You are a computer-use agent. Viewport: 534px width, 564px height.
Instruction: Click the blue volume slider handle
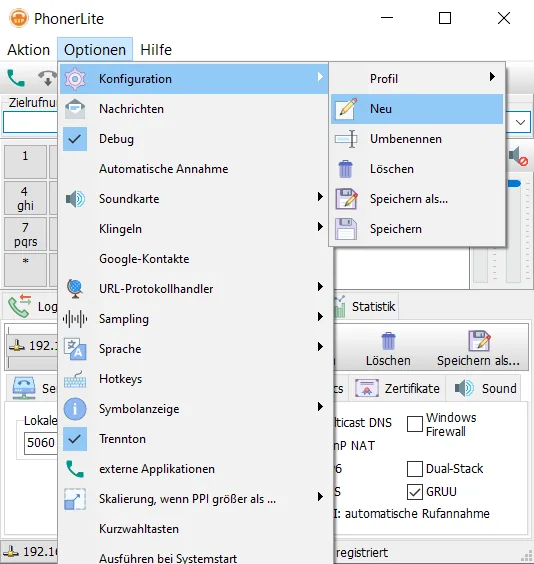point(514,184)
